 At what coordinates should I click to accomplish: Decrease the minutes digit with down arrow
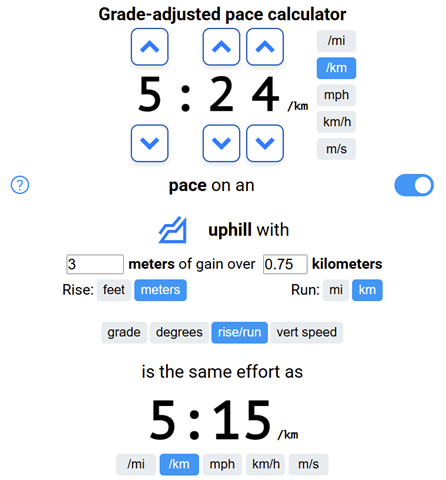[149, 143]
